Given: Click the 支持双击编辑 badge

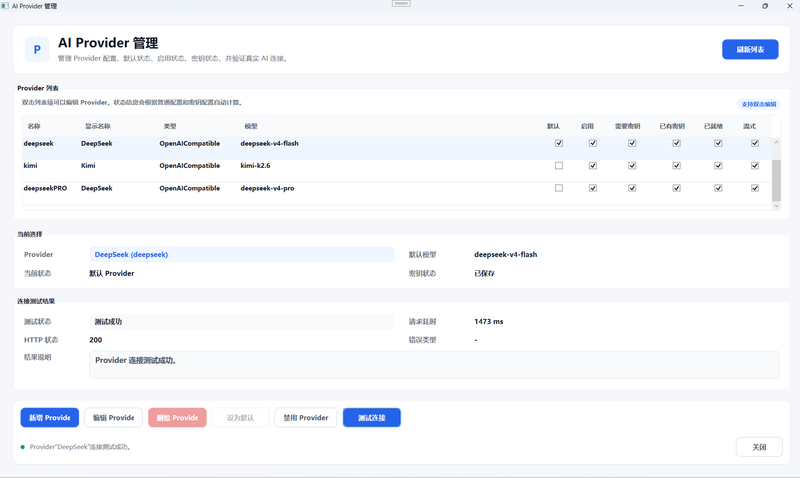Looking at the screenshot, I should [x=759, y=104].
